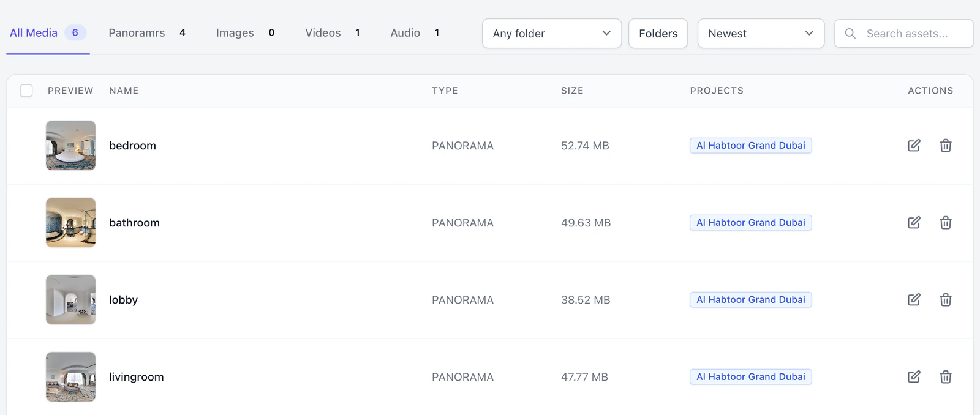Image resolution: width=980 pixels, height=415 pixels.
Task: Click the TYPE column header
Action: (x=445, y=91)
